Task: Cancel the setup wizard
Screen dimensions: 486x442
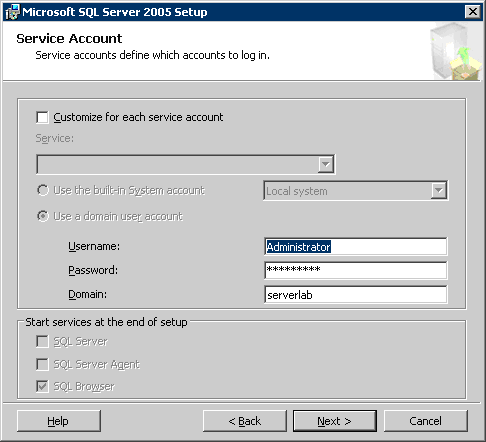Action: pyautogui.click(x=426, y=421)
